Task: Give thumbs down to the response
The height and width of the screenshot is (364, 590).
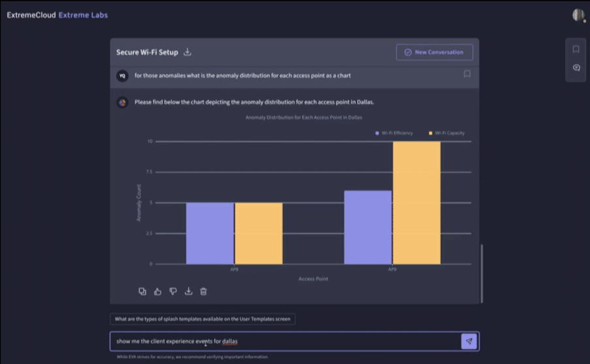Action: [173, 291]
